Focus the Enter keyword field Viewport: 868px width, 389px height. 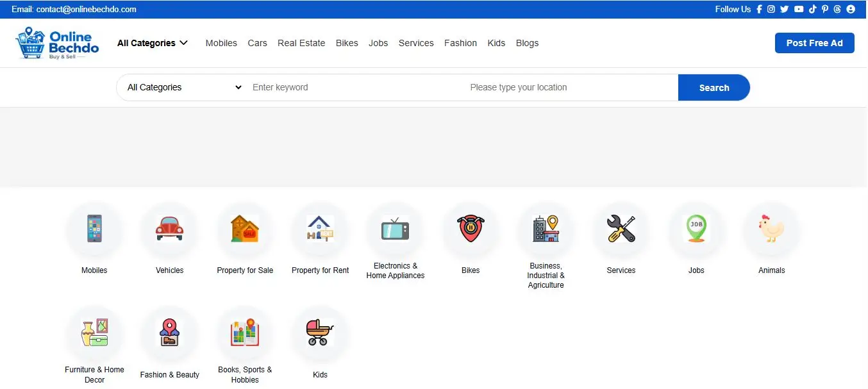356,87
